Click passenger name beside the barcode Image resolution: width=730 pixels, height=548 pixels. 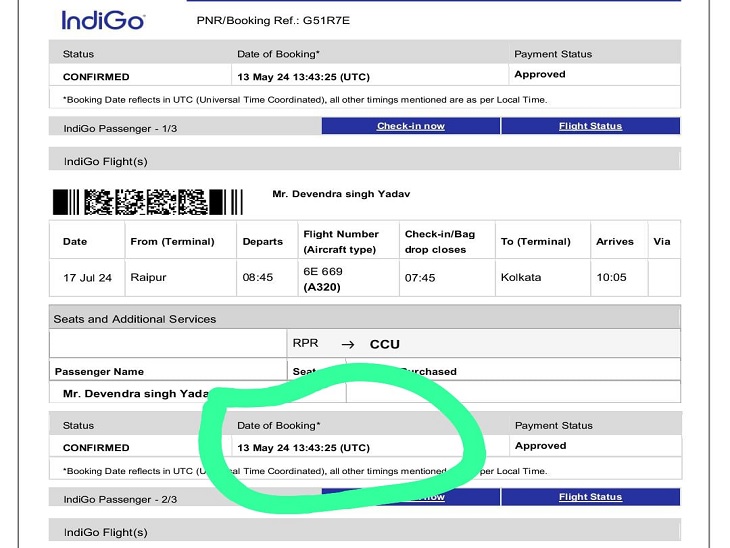pos(341,194)
